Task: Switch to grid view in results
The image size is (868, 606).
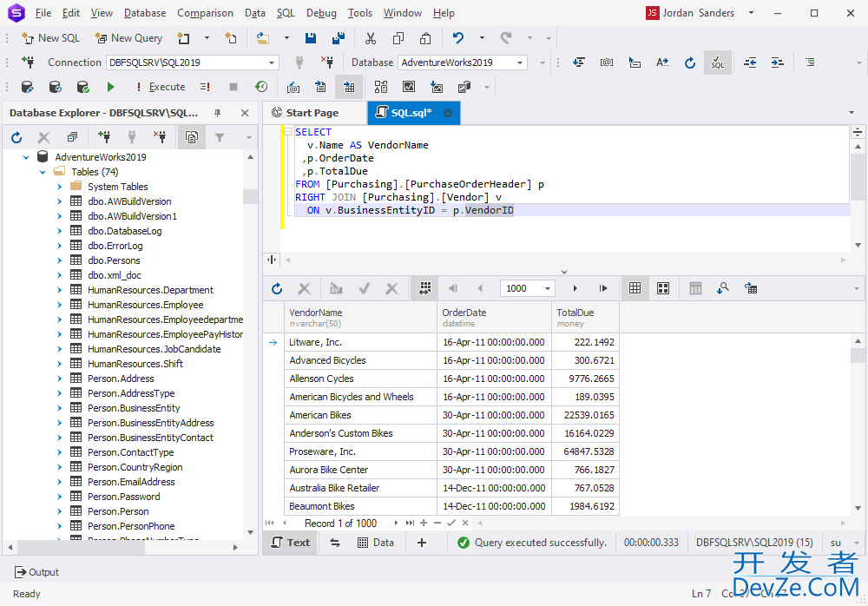Action: 635,288
